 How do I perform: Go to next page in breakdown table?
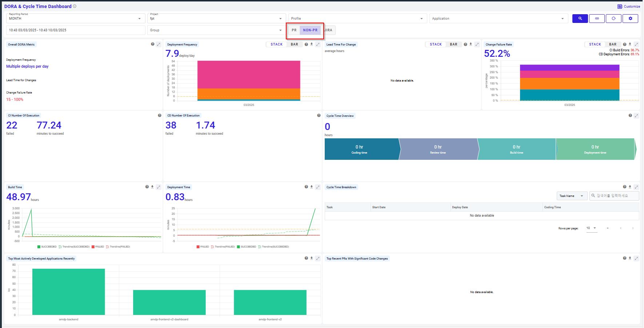(x=633, y=228)
